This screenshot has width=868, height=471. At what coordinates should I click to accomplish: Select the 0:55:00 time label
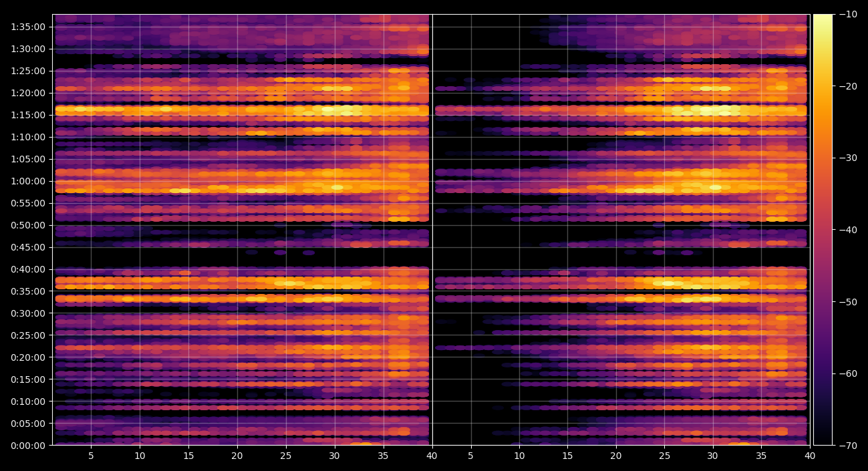click(x=28, y=203)
